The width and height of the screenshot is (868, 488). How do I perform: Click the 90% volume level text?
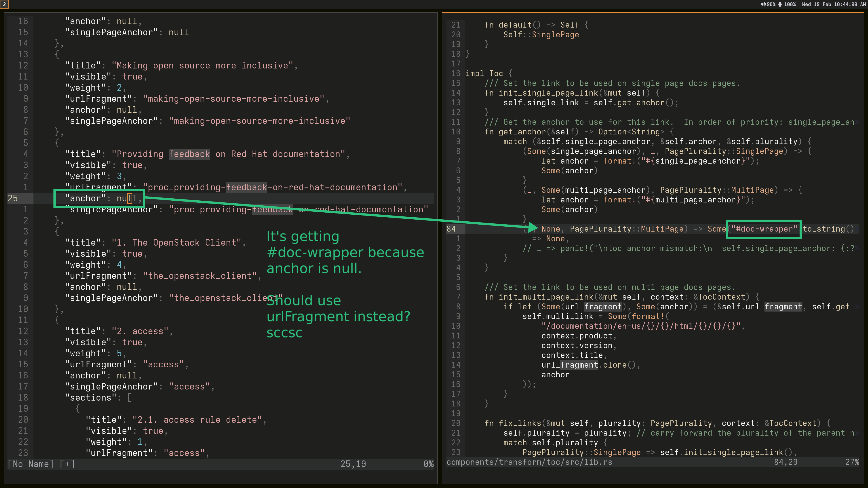tap(771, 4)
